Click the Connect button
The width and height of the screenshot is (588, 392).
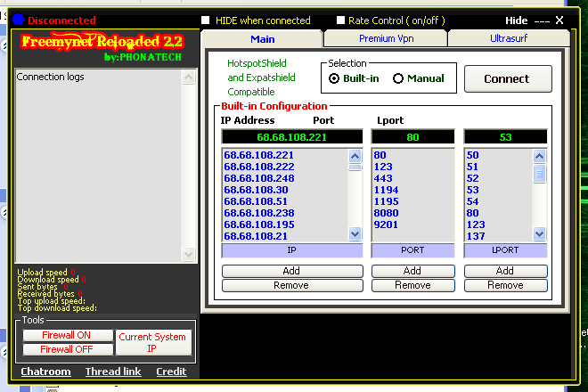tap(508, 78)
